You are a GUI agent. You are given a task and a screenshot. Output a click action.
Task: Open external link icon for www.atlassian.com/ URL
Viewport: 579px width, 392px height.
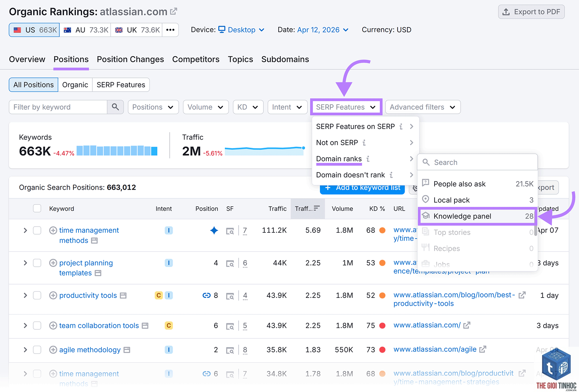pos(467,325)
